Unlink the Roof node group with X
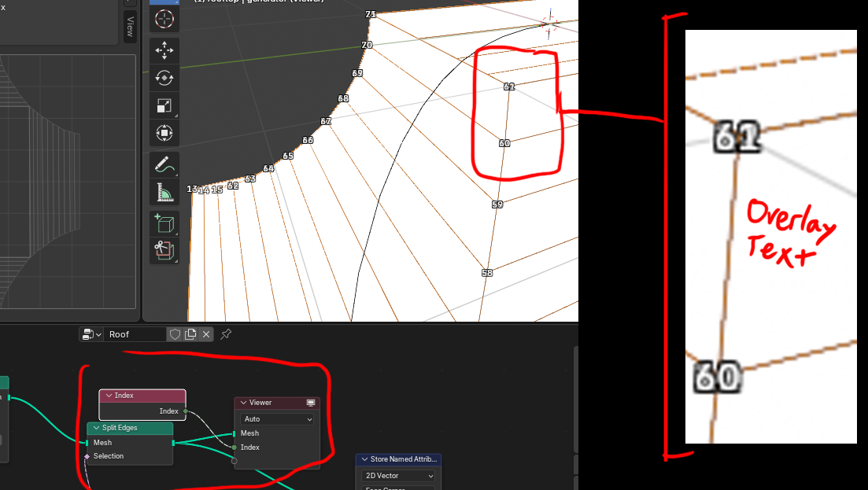This screenshot has width=868, height=490. pyautogui.click(x=206, y=334)
